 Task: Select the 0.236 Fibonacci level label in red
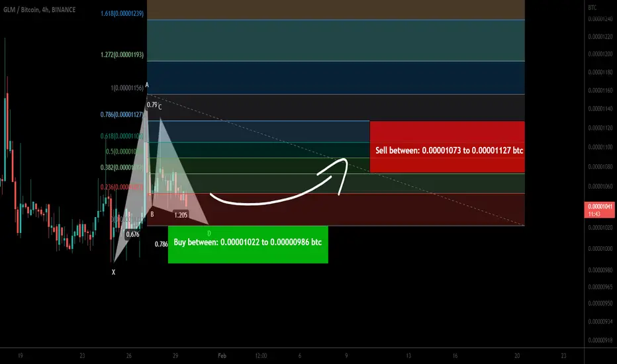122,187
